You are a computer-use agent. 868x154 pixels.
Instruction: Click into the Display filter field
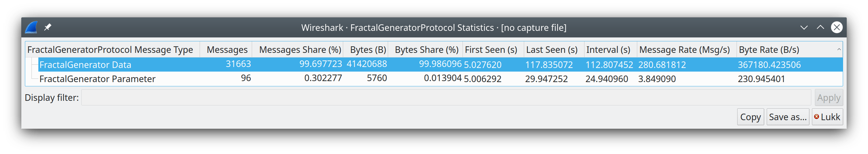446,98
